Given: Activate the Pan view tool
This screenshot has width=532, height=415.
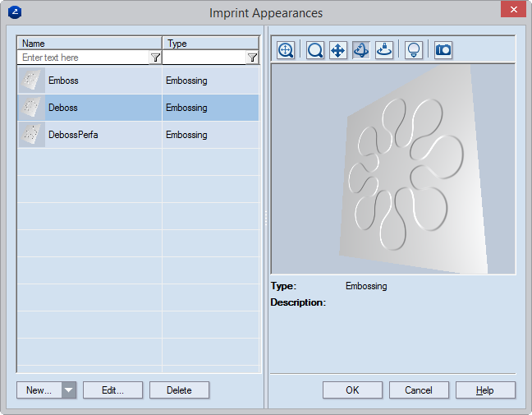Looking at the screenshot, I should tap(337, 50).
